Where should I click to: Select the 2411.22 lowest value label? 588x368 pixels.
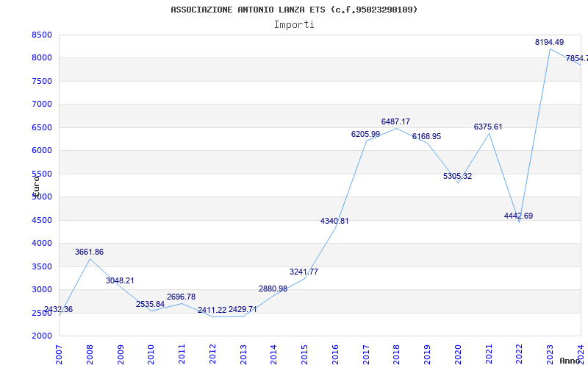point(212,310)
